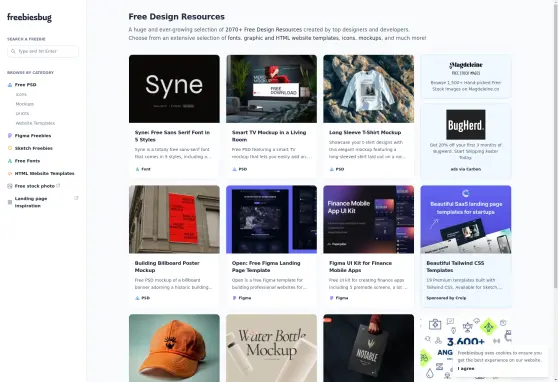Viewport: 558px width, 382px height.
Task: Click external-link arrow beside Free stock photo
Action: tap(58, 185)
